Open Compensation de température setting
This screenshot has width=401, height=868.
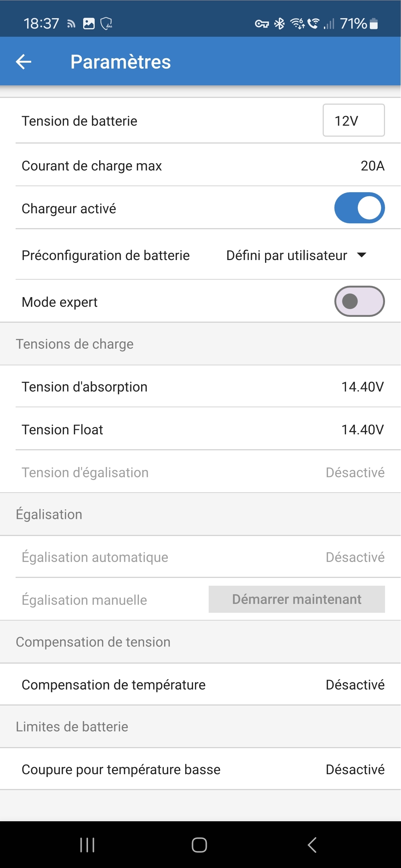200,685
